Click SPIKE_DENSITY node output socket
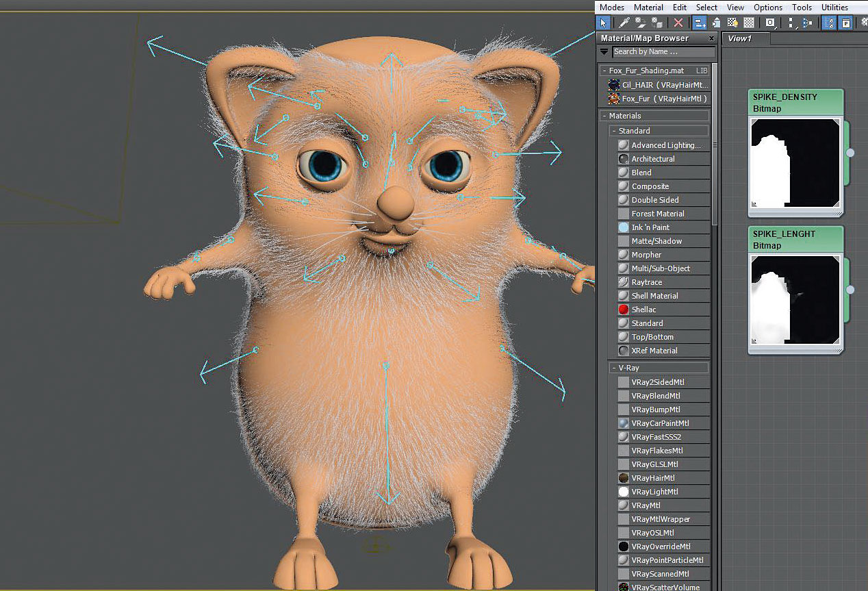 850,153
